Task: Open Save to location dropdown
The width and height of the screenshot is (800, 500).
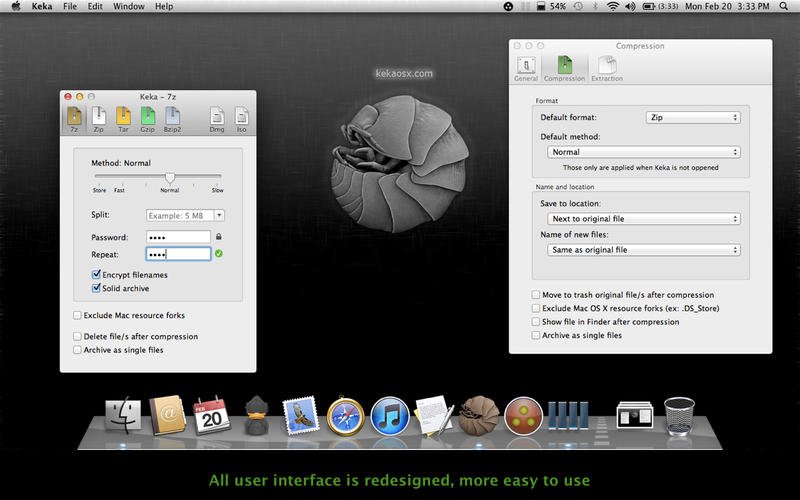Action: [x=643, y=218]
